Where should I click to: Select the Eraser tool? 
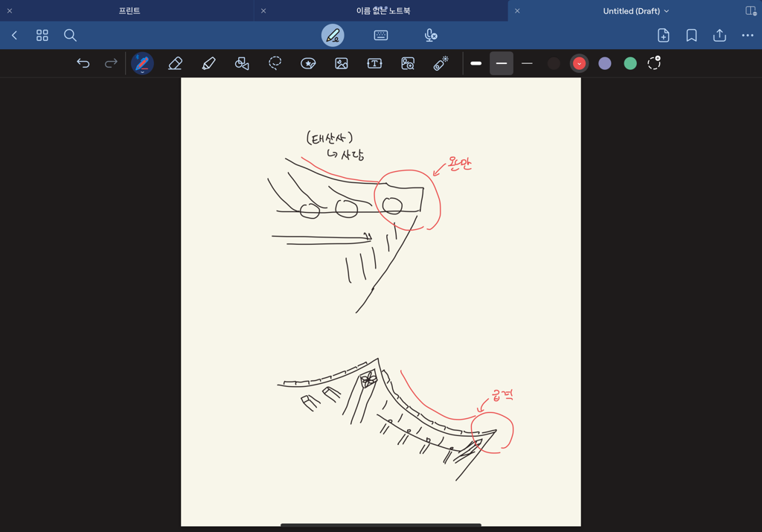pyautogui.click(x=176, y=63)
